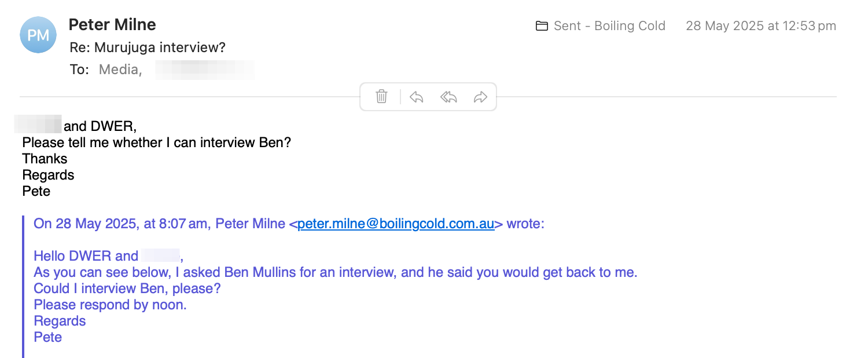Click the folder icon beside Sent - Boiling Cold
Viewport: 868px width, 358px height.
pyautogui.click(x=542, y=26)
